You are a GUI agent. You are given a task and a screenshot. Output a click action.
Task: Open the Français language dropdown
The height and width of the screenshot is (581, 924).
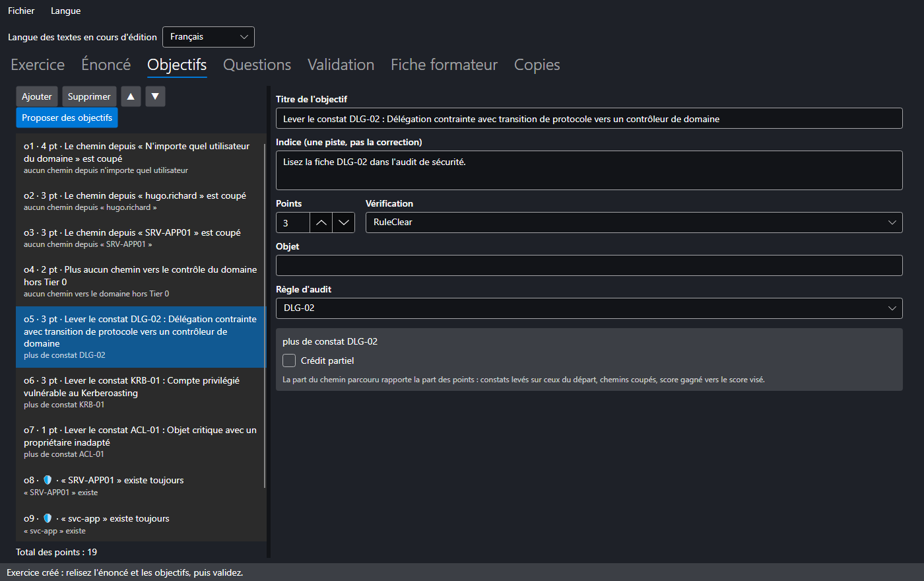point(209,37)
